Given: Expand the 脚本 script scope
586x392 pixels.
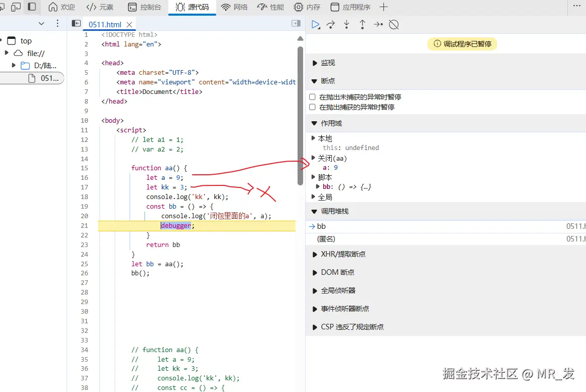Looking at the screenshot, I should (x=313, y=177).
